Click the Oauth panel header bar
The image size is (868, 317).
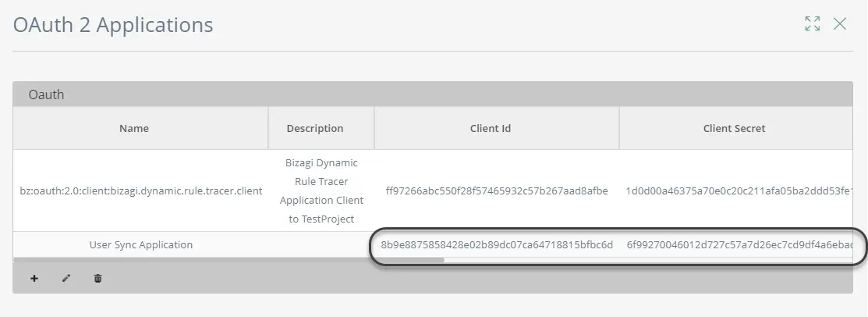[433, 94]
